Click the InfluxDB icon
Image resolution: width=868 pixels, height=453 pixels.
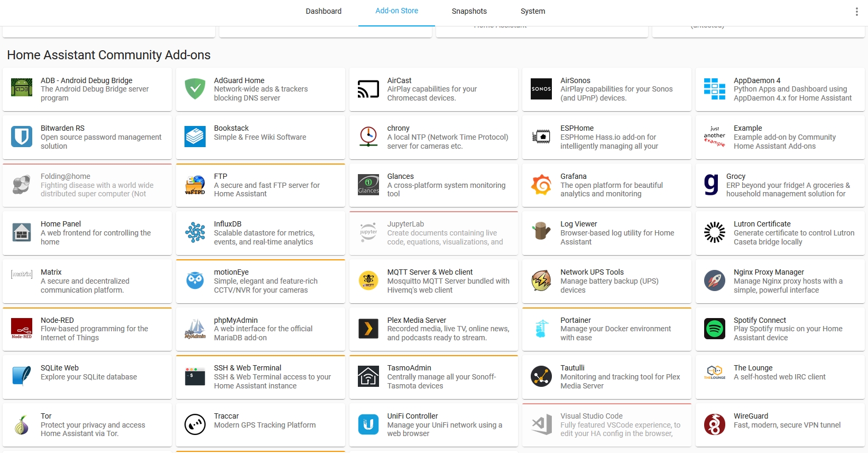[195, 232]
